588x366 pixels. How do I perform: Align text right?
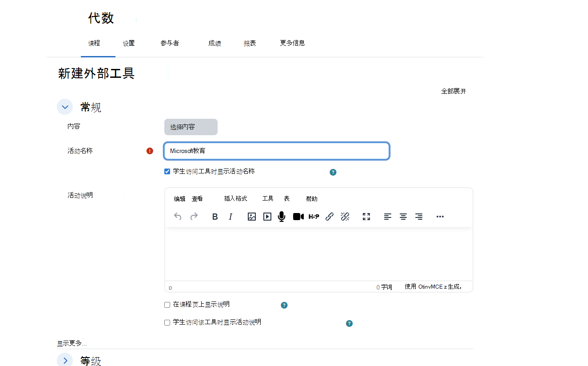point(419,217)
